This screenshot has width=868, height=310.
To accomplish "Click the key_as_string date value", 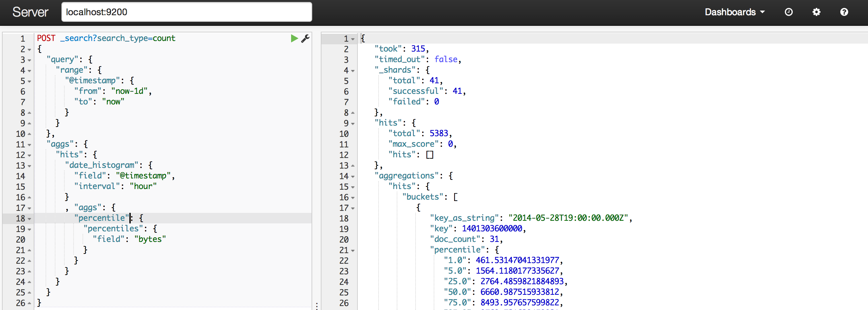I will click(x=568, y=218).
